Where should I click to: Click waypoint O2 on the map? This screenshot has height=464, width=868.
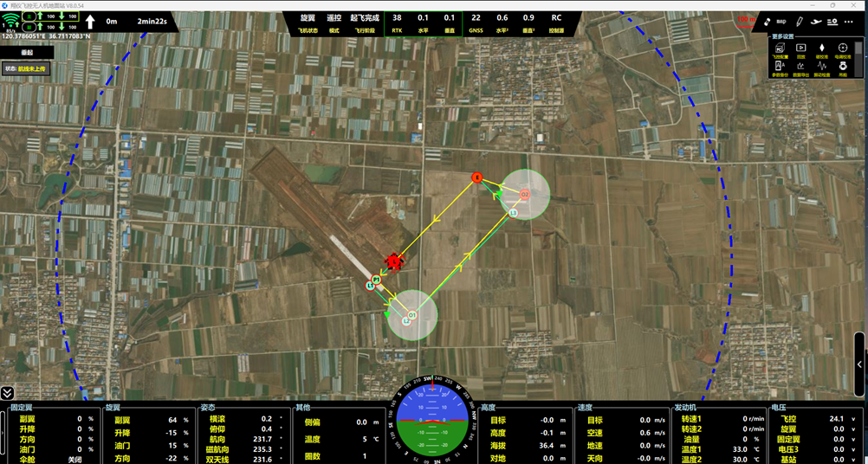tap(524, 195)
